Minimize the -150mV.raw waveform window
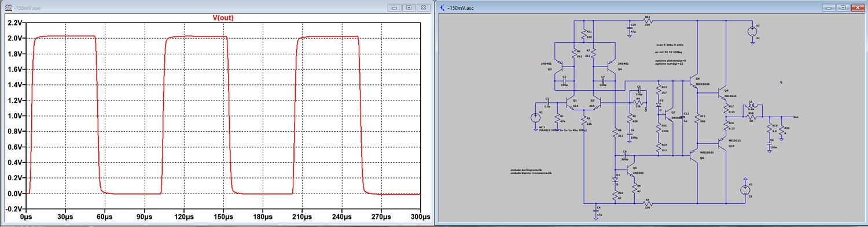Viewport: 868px width, 227px height. coord(395,7)
